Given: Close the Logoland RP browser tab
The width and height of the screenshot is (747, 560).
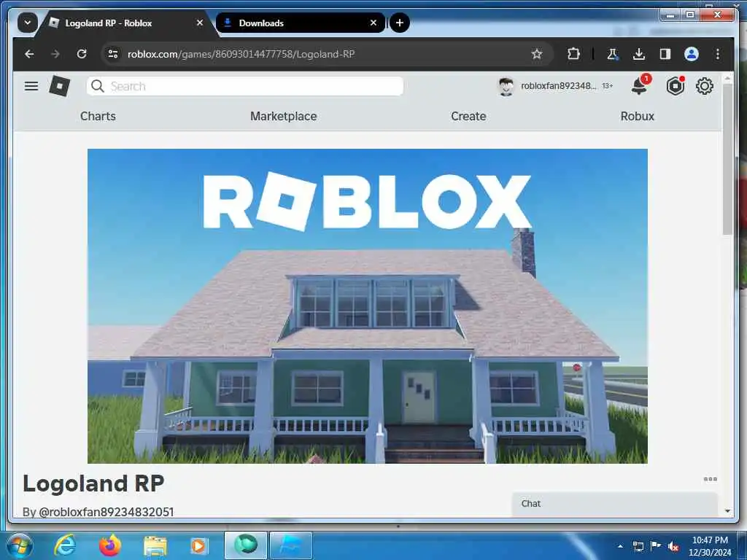Looking at the screenshot, I should pos(200,23).
